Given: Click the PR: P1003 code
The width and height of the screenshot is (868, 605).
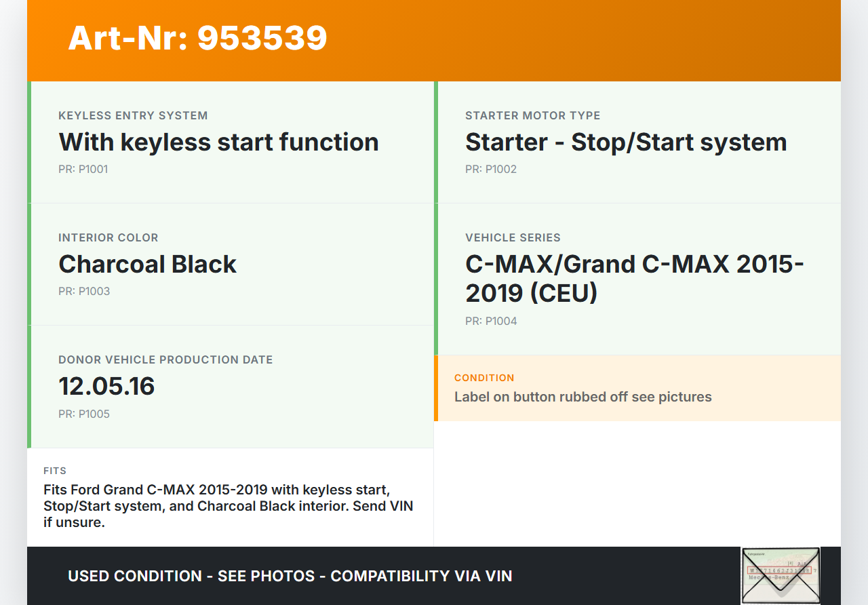Looking at the screenshot, I should [x=83, y=291].
